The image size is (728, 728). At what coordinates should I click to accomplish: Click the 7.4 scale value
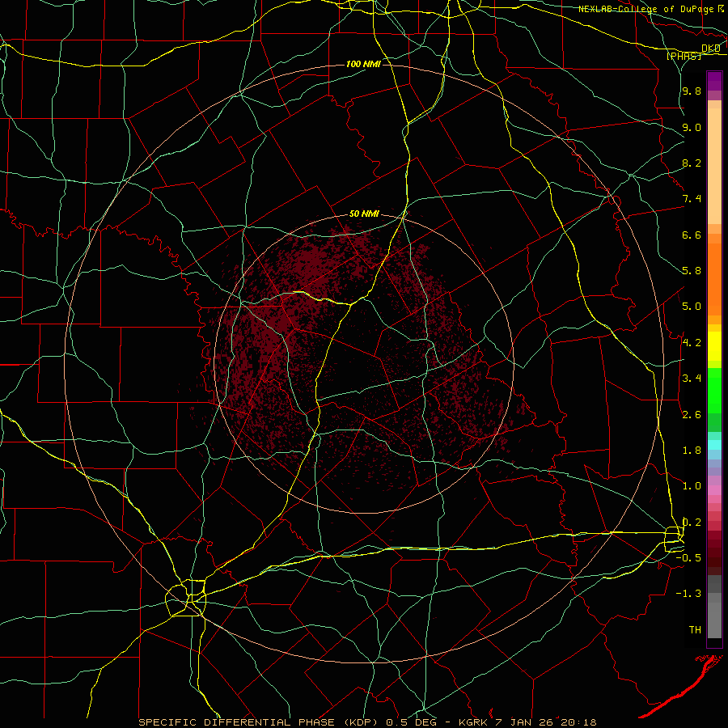(x=692, y=199)
